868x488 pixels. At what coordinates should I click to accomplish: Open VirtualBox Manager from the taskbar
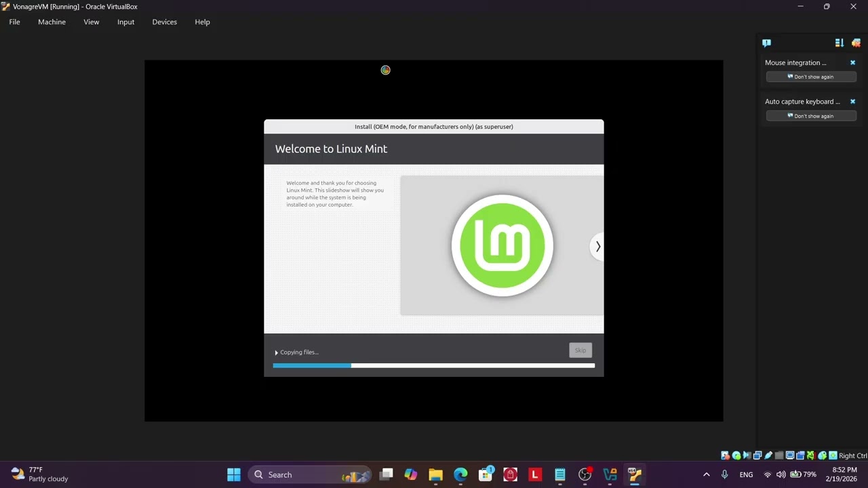coord(610,474)
